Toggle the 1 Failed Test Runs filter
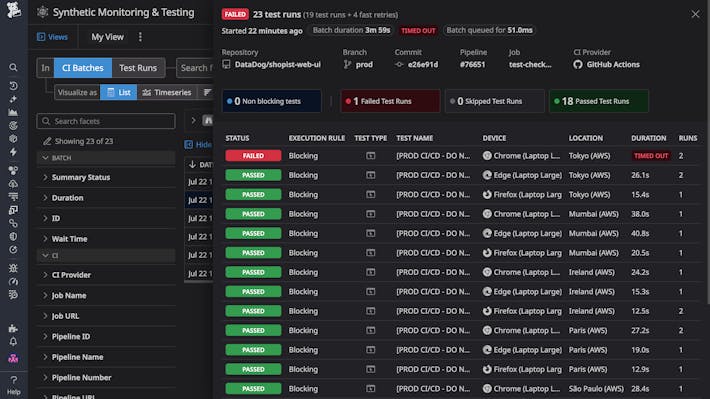Viewport: 710px width, 399px height. [390, 101]
